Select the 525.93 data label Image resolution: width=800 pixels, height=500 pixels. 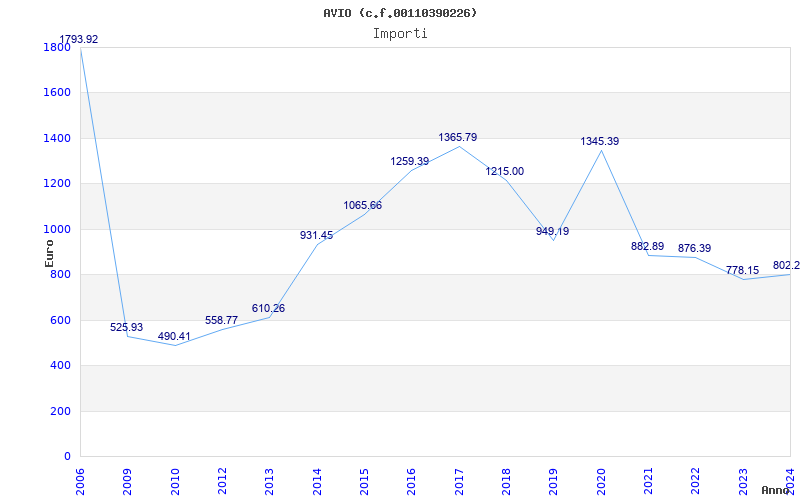(x=127, y=327)
